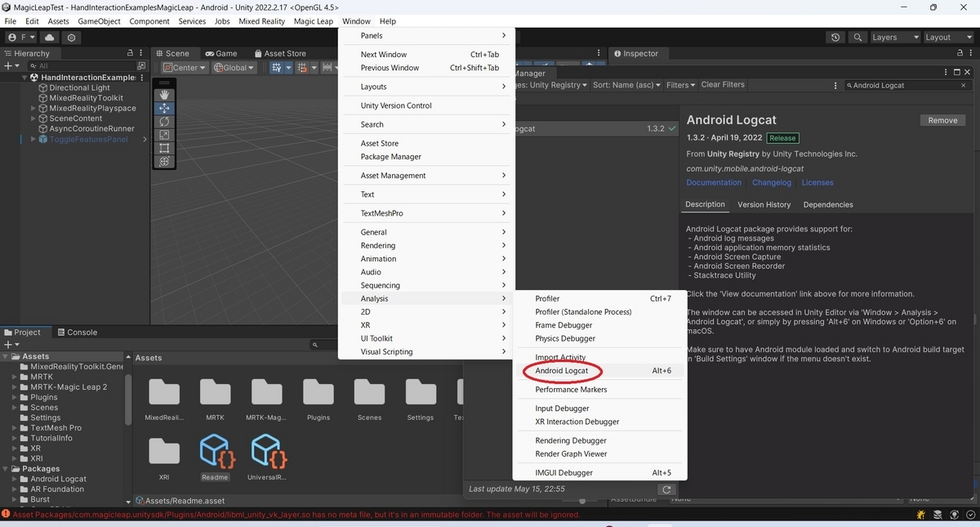980x527 pixels.
Task: Select the Rotate tool in Scene overlay
Action: point(164,121)
